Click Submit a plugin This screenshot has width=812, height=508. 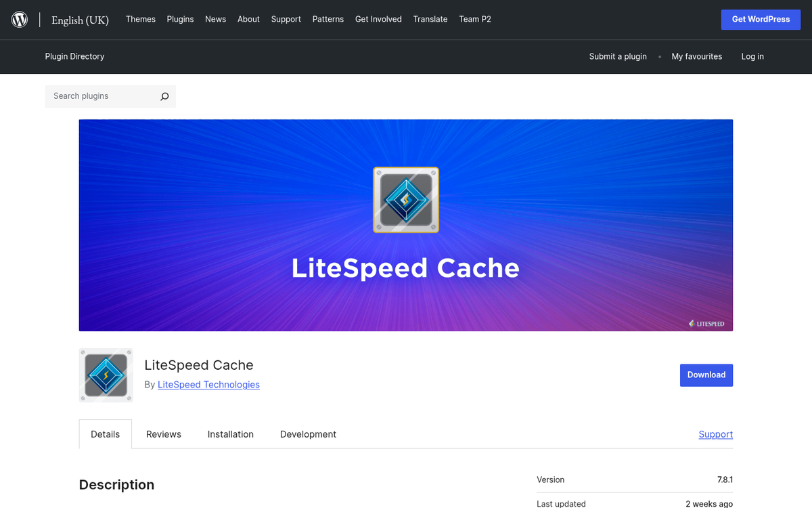click(617, 57)
